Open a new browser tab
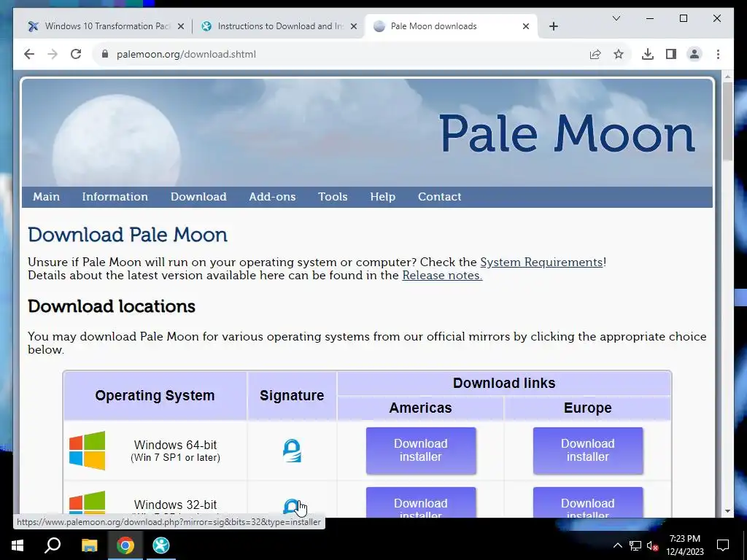Screen dimensions: 747x560 click(553, 26)
